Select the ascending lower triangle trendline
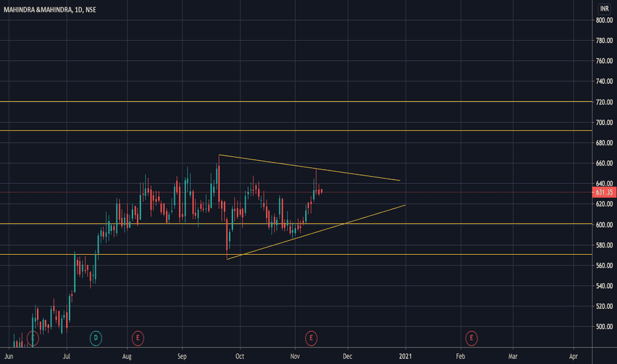 pyautogui.click(x=316, y=232)
